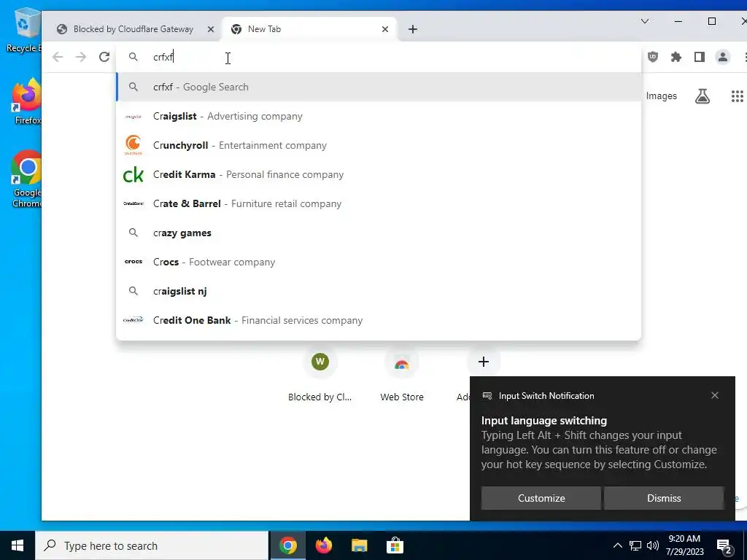Open the Web Store shortcut tile
The width and height of the screenshot is (747, 560).
pyautogui.click(x=402, y=376)
